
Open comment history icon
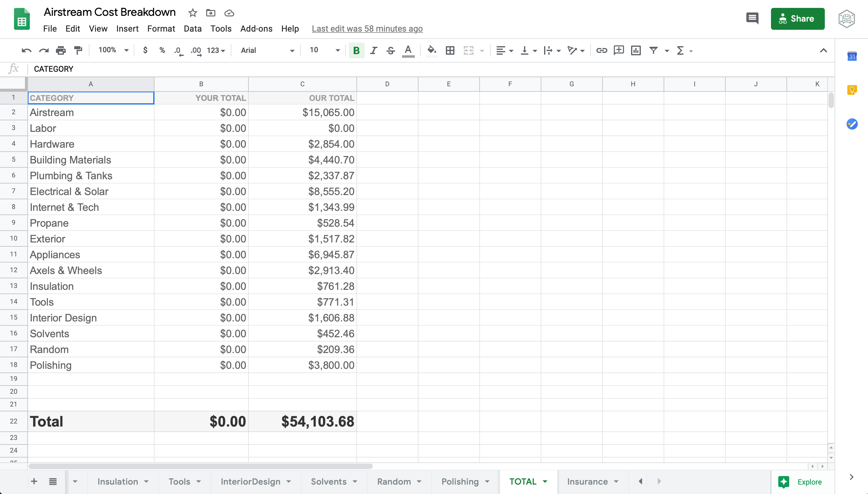pyautogui.click(x=752, y=18)
